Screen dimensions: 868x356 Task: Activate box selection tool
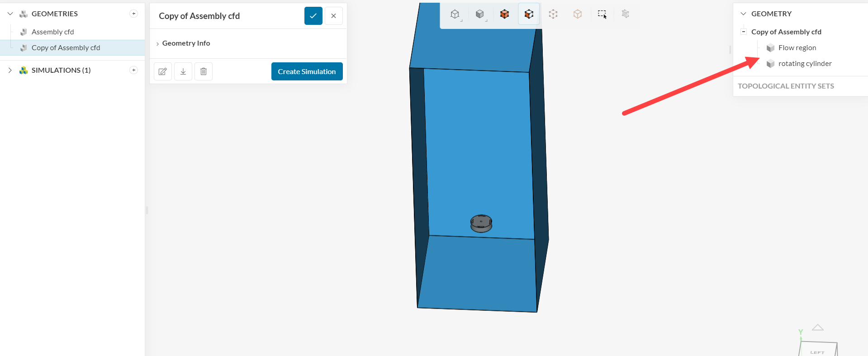coord(602,14)
